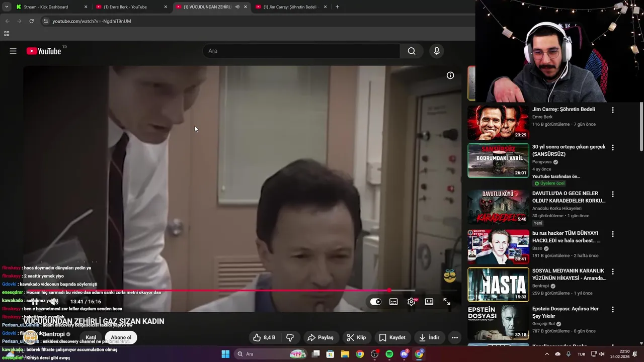Close the Emre Berk - YouTube tab
The width and height of the screenshot is (644, 362).
point(166,7)
